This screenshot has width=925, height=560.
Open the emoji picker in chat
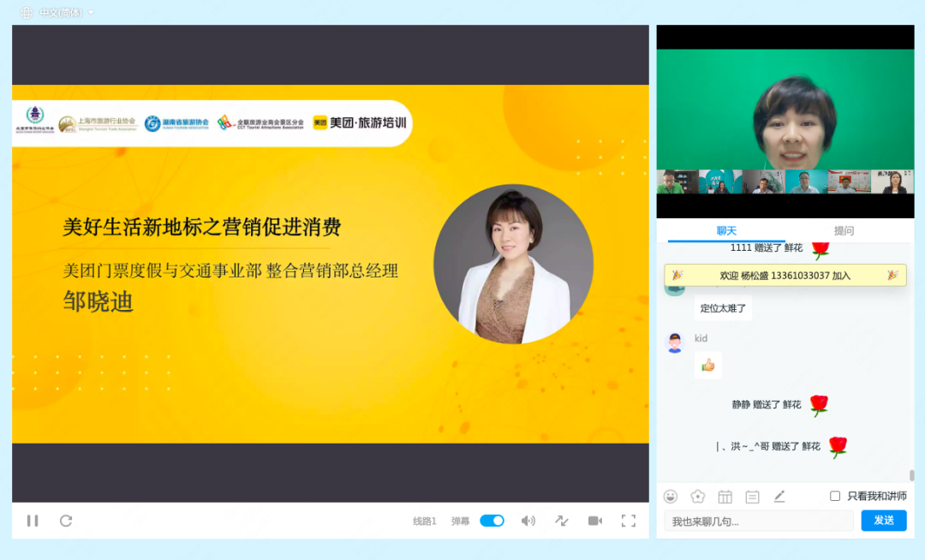click(x=671, y=496)
